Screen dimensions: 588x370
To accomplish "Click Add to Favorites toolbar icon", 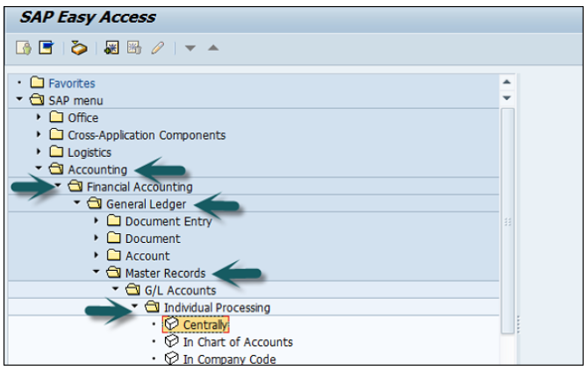I will tap(111, 47).
